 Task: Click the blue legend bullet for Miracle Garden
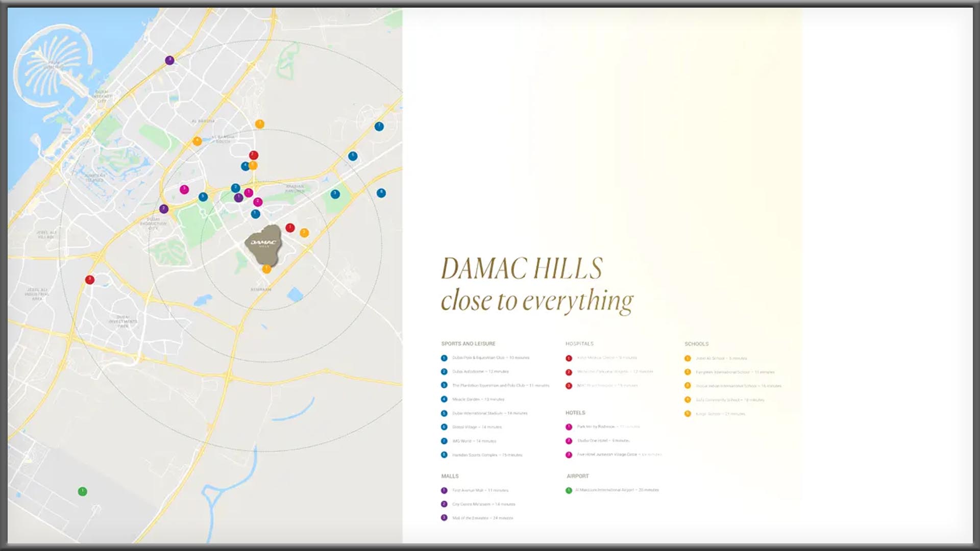444,399
